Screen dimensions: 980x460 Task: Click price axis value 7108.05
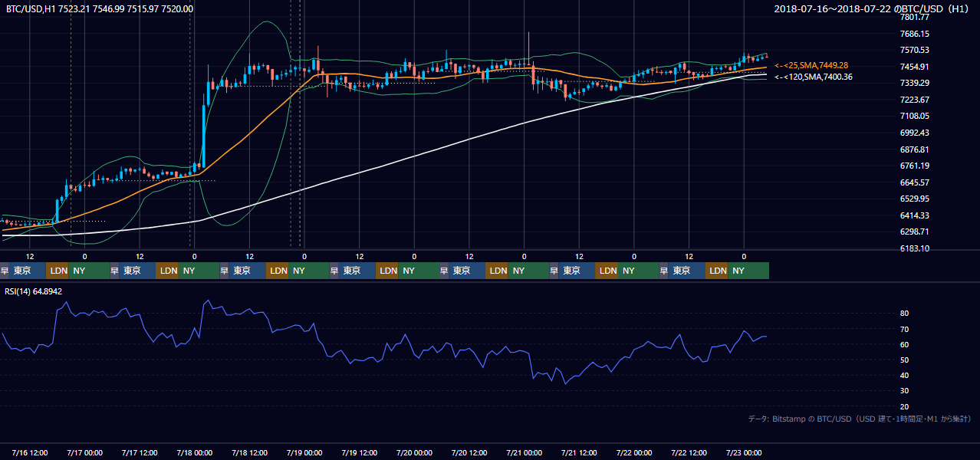tap(915, 116)
